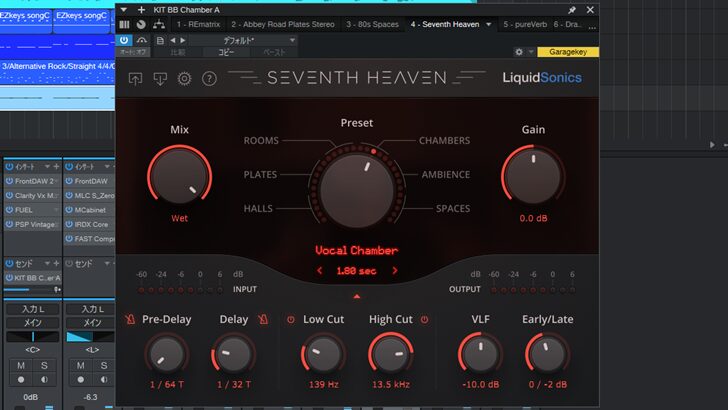
Task: Click the Gain knob
Action: click(x=533, y=176)
